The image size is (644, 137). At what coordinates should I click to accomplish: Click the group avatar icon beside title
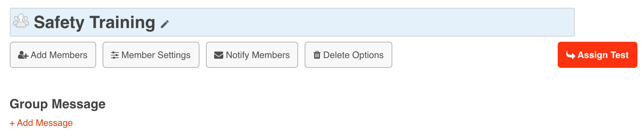[21, 21]
